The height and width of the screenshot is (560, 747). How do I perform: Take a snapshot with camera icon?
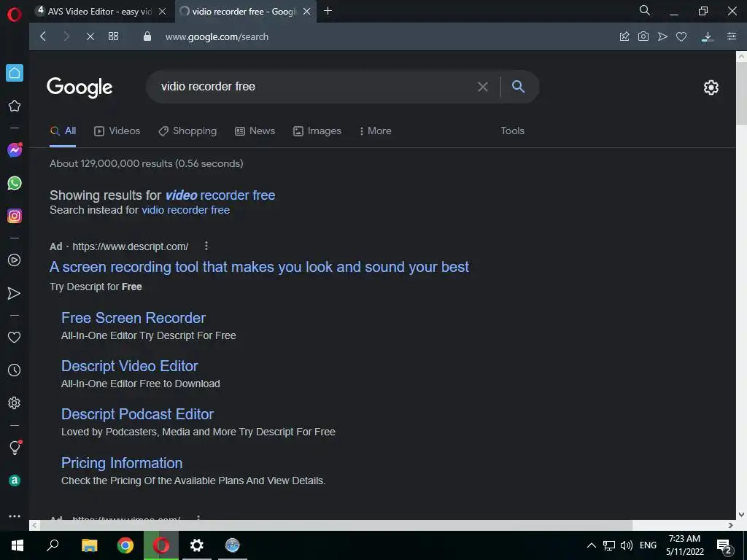click(643, 36)
